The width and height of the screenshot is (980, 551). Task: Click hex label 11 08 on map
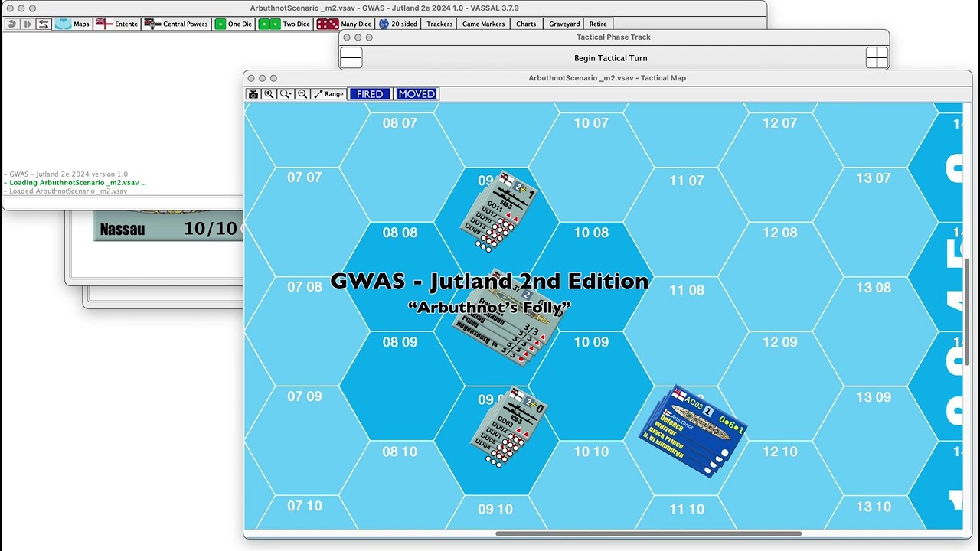pos(686,290)
